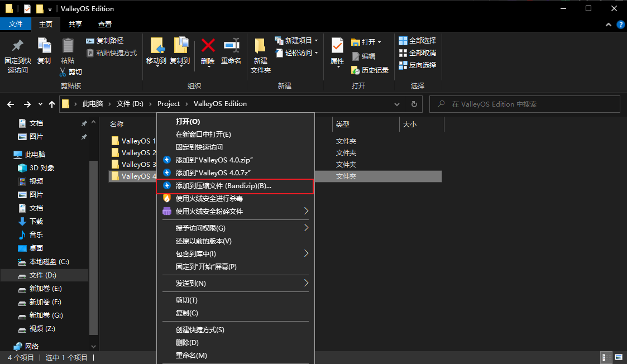Image resolution: width=627 pixels, height=364 pixels.
Task: Click Project in the breadcrumb path
Action: click(x=169, y=104)
